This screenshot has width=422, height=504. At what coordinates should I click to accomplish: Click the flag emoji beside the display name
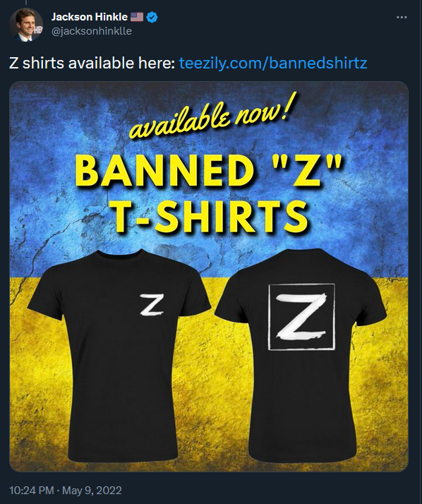pyautogui.click(x=137, y=17)
